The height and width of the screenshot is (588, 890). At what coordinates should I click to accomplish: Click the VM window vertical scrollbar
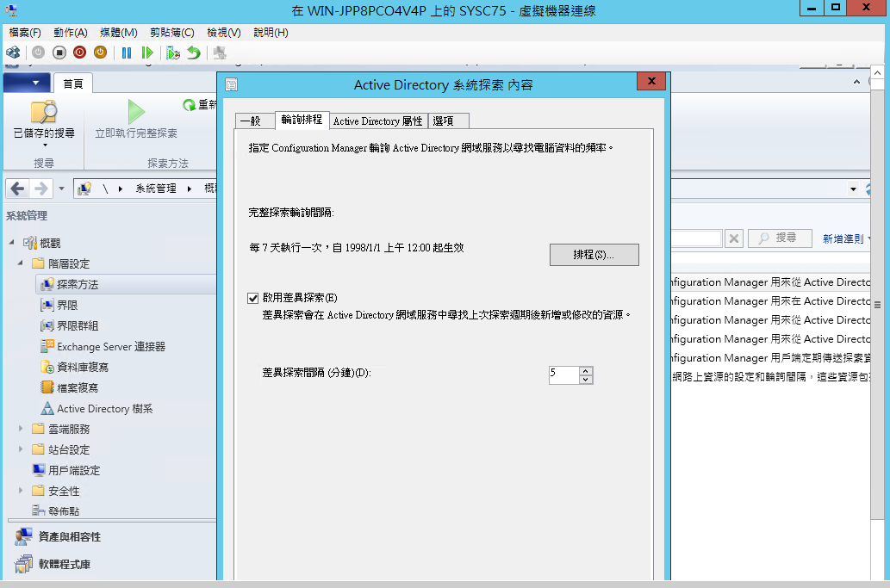point(877,305)
